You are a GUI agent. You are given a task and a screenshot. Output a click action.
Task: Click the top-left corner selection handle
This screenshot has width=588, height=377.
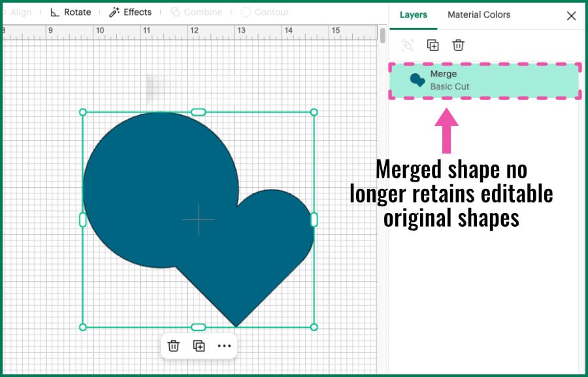(x=83, y=112)
